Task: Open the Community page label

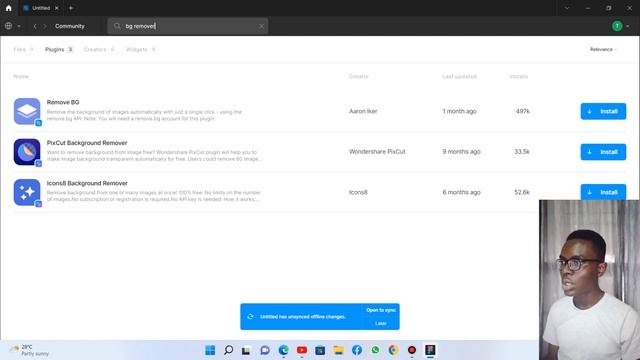Action: 70,26
